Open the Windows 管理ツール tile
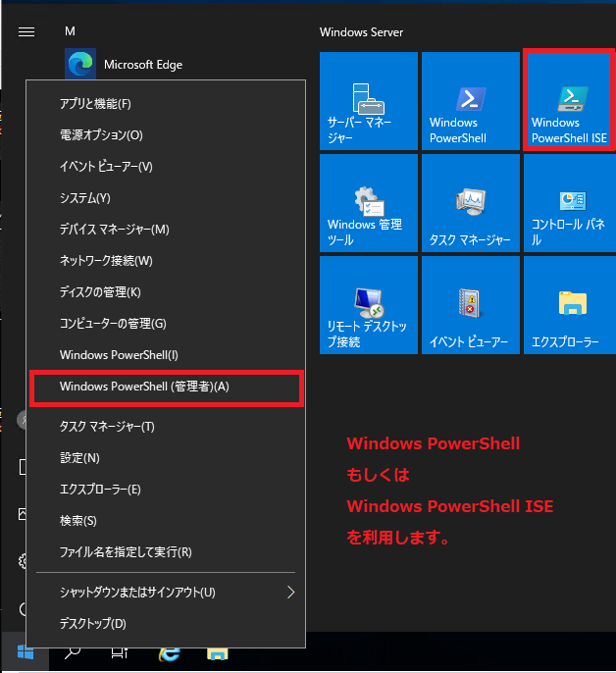Viewport: 616px width, 673px height. (x=368, y=203)
